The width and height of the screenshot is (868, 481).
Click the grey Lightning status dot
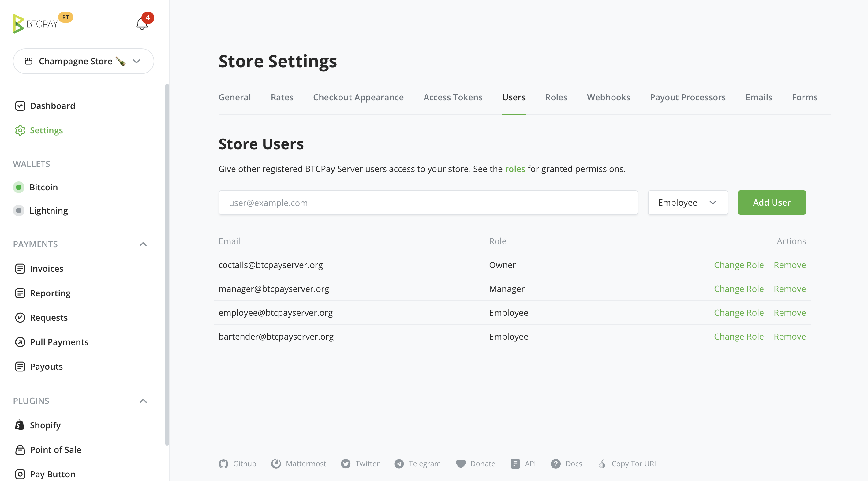19,210
